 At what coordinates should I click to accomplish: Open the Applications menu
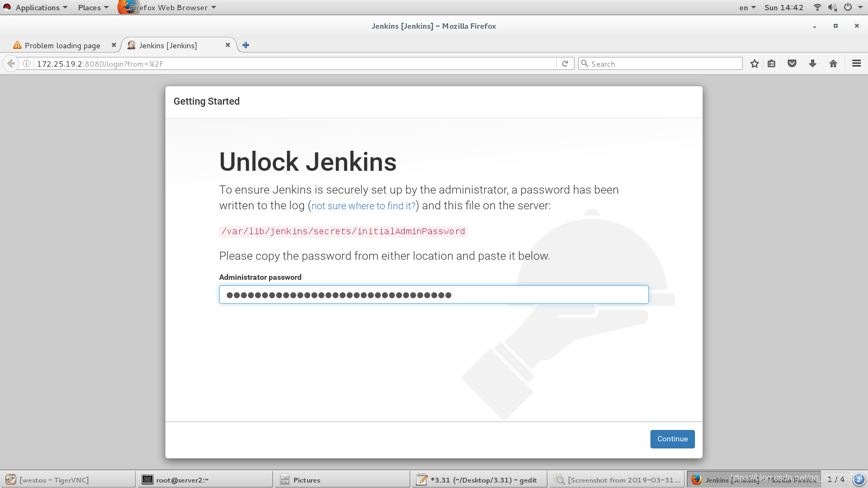click(41, 8)
